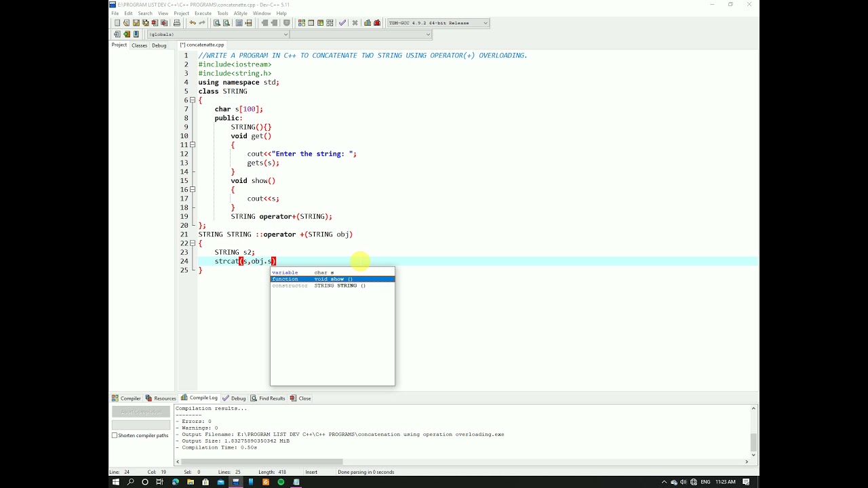Choose 'char s' variable in autocomplete list

click(332, 272)
